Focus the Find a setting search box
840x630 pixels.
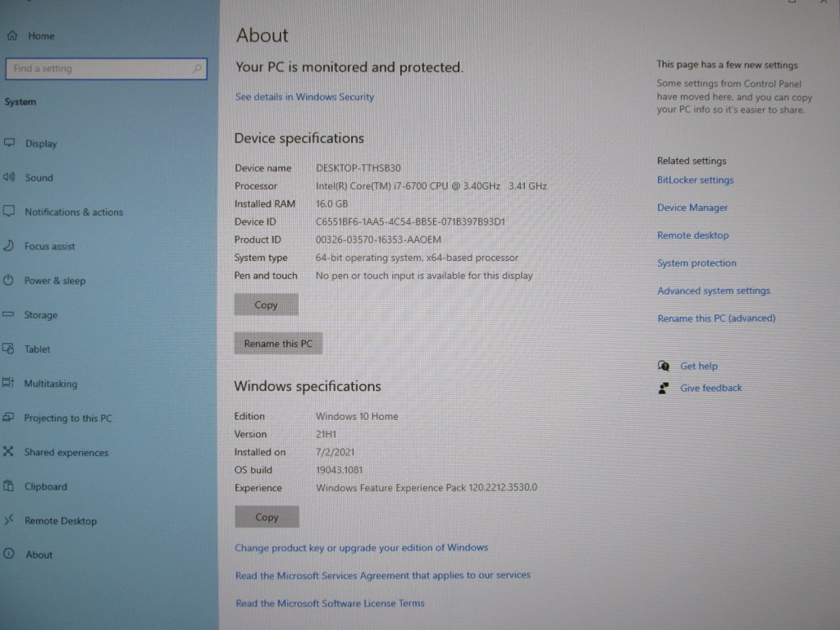point(106,69)
